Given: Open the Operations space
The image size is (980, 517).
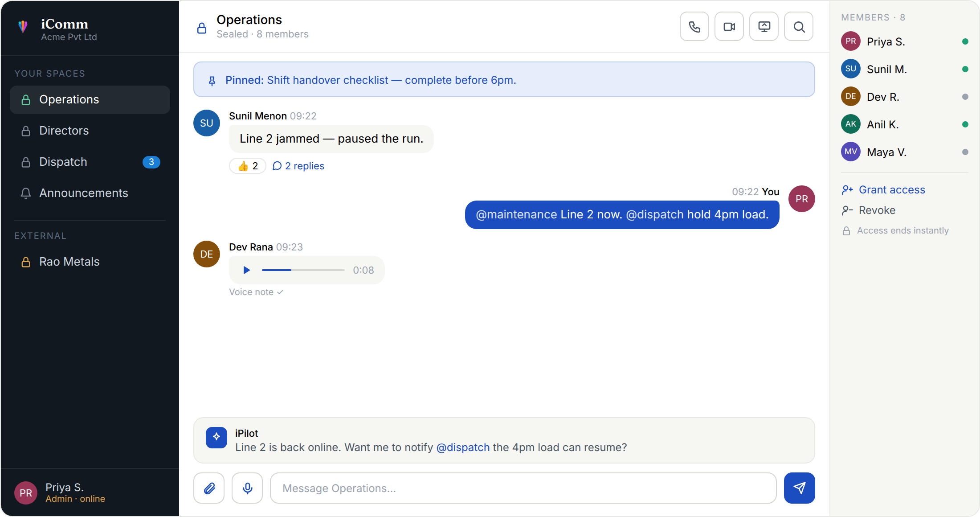Looking at the screenshot, I should coord(90,100).
